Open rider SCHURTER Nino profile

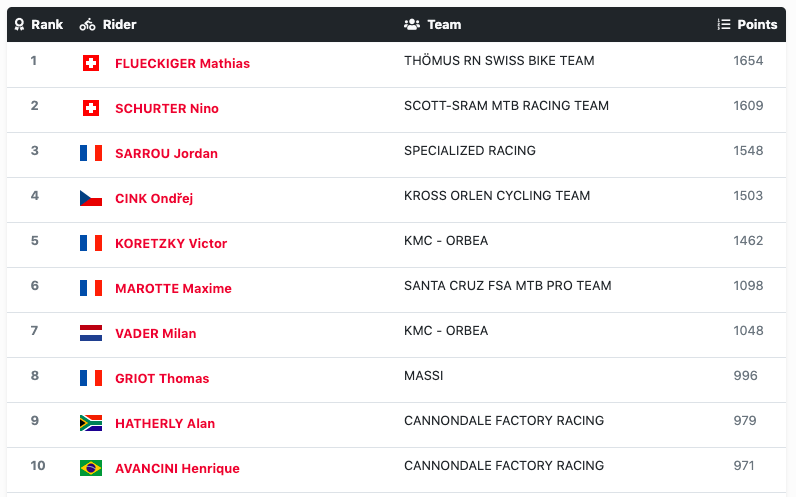(x=167, y=108)
